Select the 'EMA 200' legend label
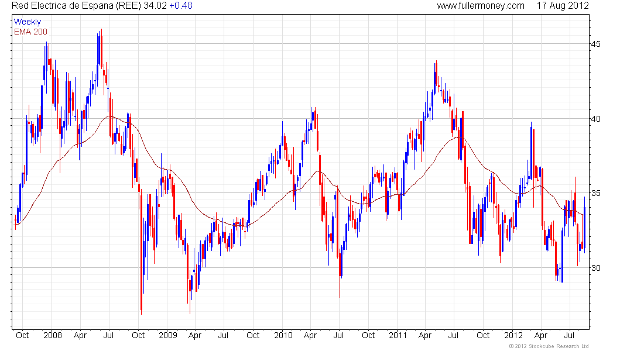This screenshot has height=351, width=644. click(x=30, y=32)
